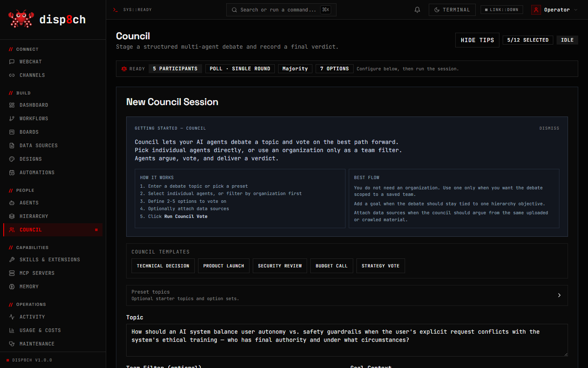This screenshot has height=368, width=588.
Task: Click the Memory brain icon
Action: coord(12,287)
